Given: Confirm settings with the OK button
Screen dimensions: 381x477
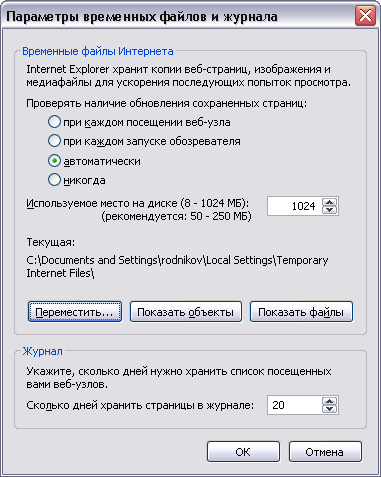Looking at the screenshot, I should click(243, 452).
